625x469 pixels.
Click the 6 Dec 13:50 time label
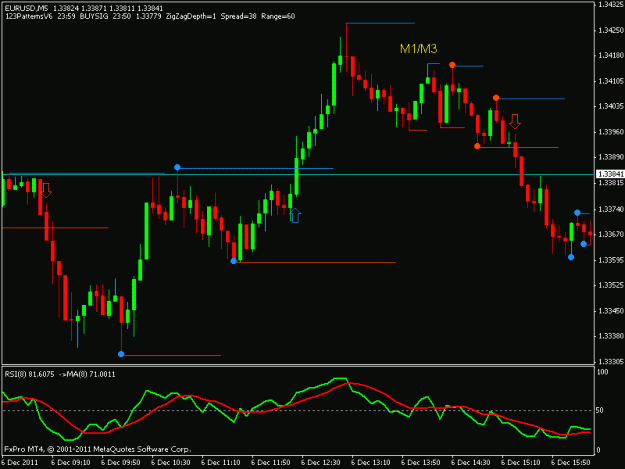(421, 463)
